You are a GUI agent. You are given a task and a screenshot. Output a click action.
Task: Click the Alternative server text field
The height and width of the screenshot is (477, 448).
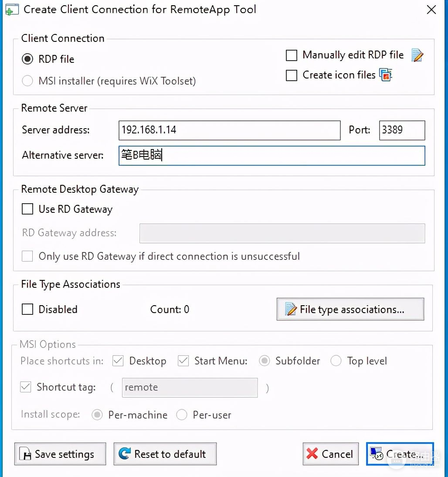(272, 156)
